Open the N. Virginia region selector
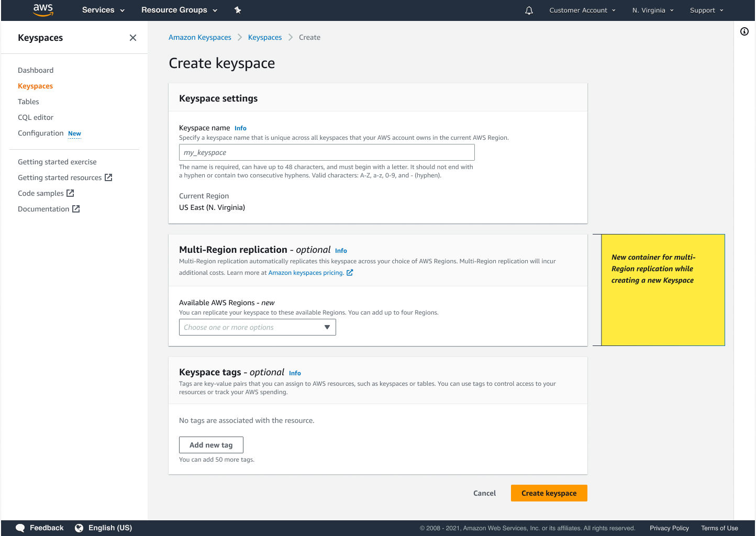Screen dimensions: 756x536 [x=652, y=10]
